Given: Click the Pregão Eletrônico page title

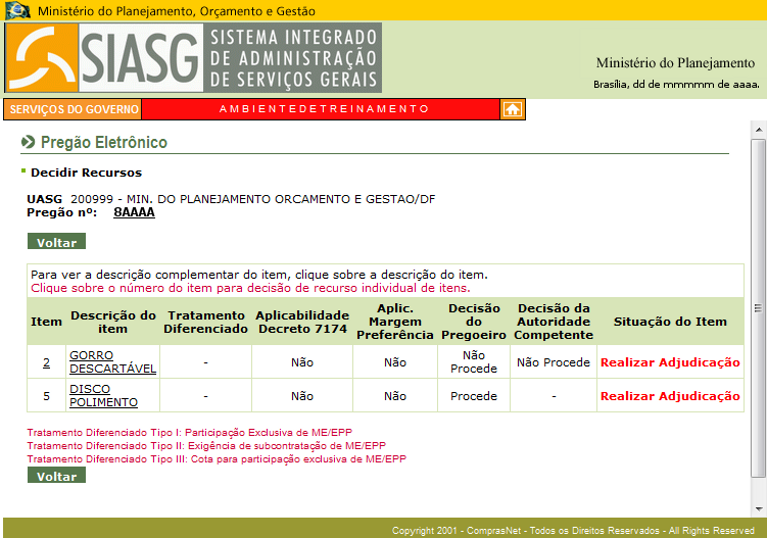Looking at the screenshot, I should [104, 142].
